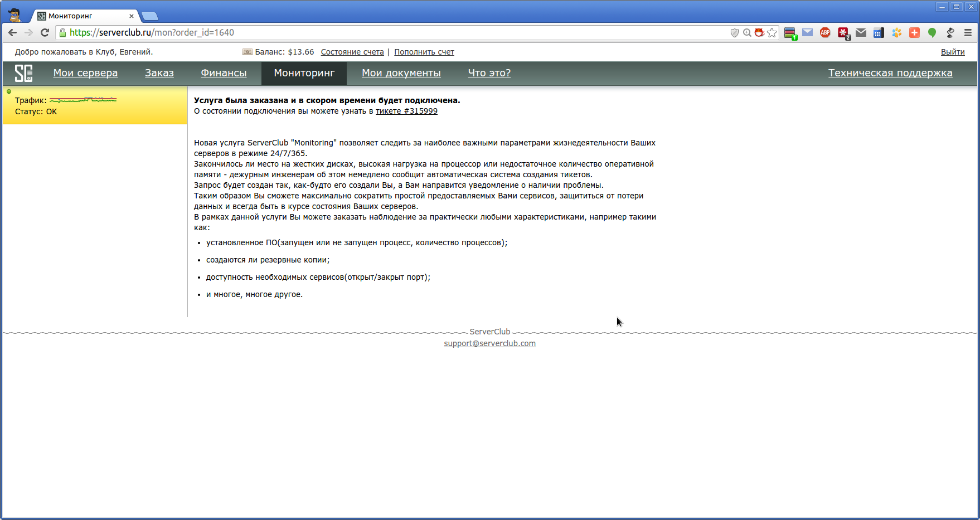The height and width of the screenshot is (520, 980).
Task: Click the Chrome profile avatar icon
Action: 14,15
